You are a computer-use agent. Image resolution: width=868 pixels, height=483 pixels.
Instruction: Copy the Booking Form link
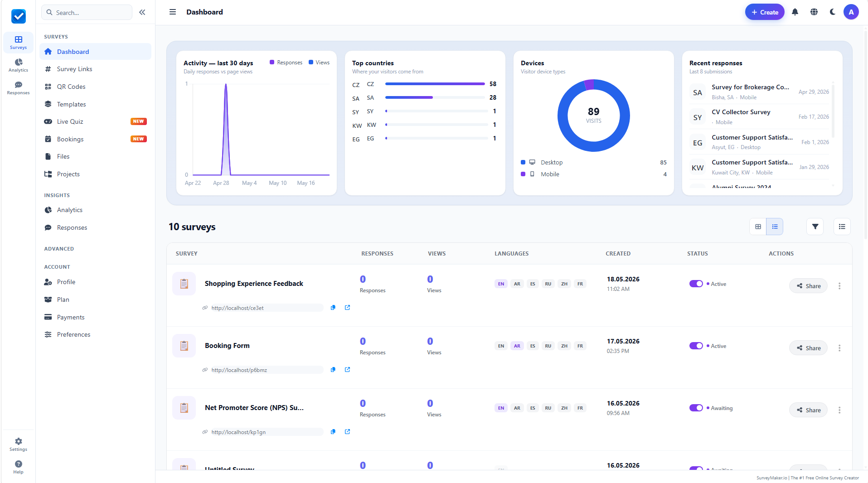[x=333, y=370]
